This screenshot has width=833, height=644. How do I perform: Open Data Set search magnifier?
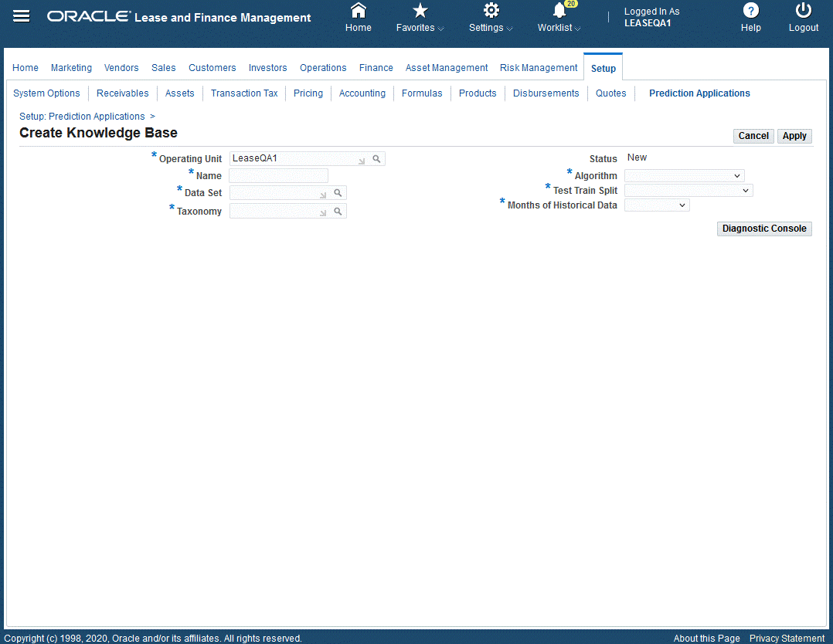[x=338, y=193]
